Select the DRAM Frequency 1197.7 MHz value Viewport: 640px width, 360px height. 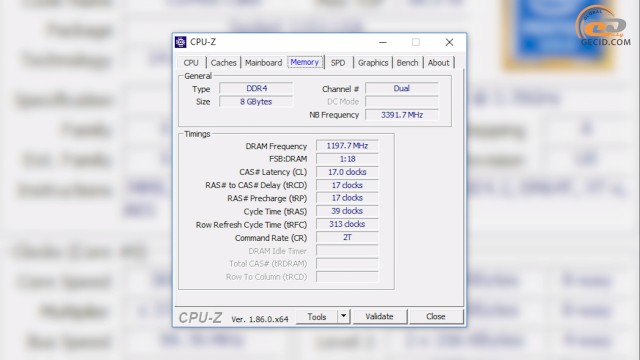coord(347,146)
